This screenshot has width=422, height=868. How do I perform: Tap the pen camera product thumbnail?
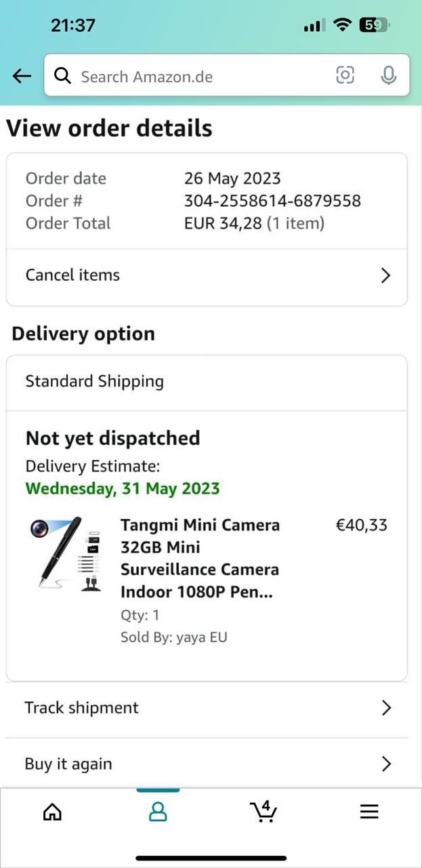[66, 555]
